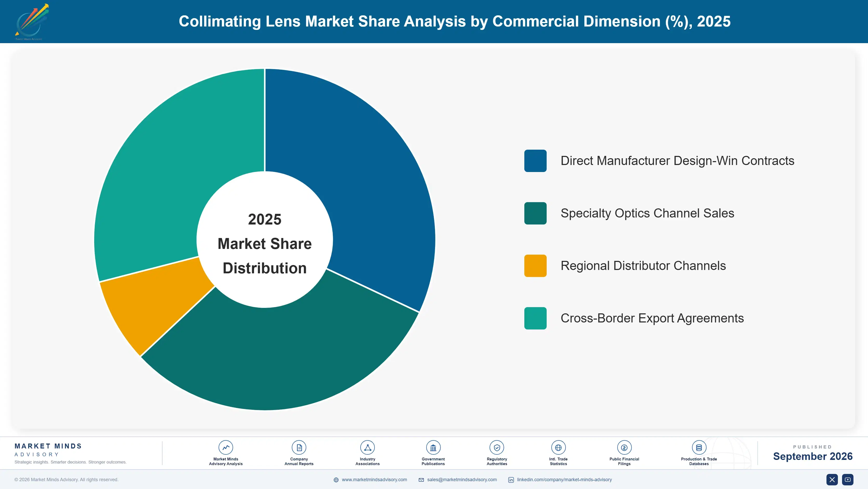
Task: Click the email envelope icon
Action: pyautogui.click(x=421, y=480)
